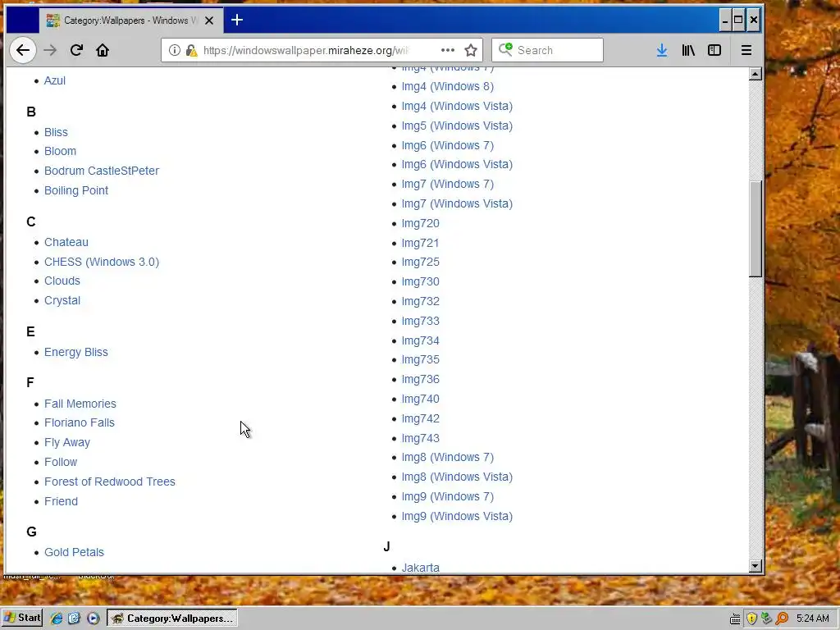Screen dimensions: 840x630
Task: Click the vertical scrollbar thumb
Action: coord(756,230)
